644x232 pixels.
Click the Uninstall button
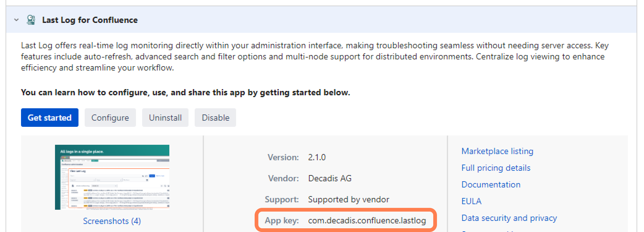(165, 118)
